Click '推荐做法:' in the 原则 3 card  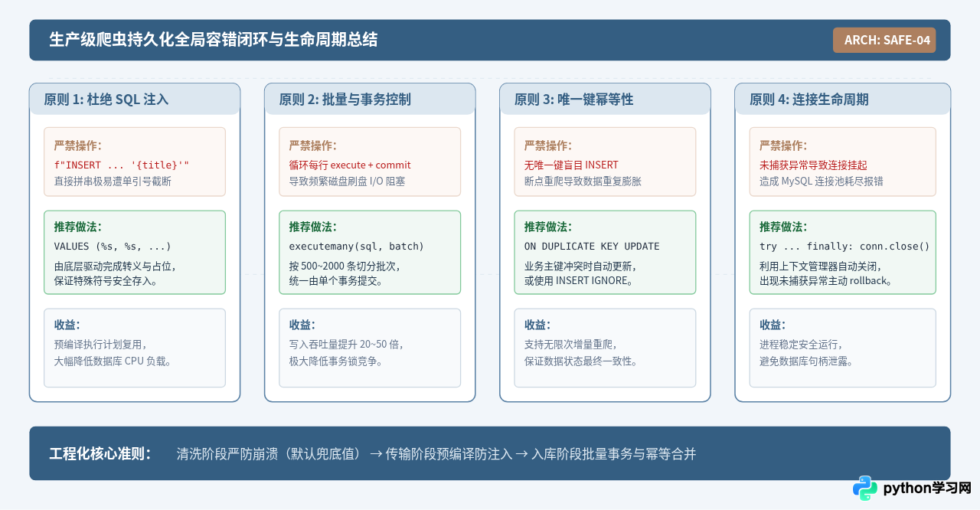click(548, 227)
